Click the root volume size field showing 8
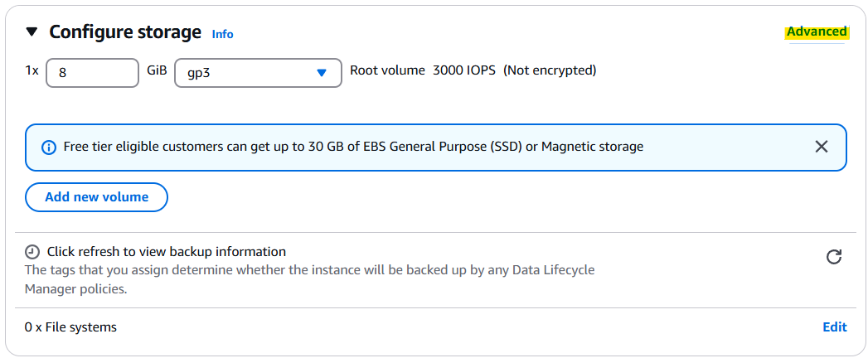 93,72
